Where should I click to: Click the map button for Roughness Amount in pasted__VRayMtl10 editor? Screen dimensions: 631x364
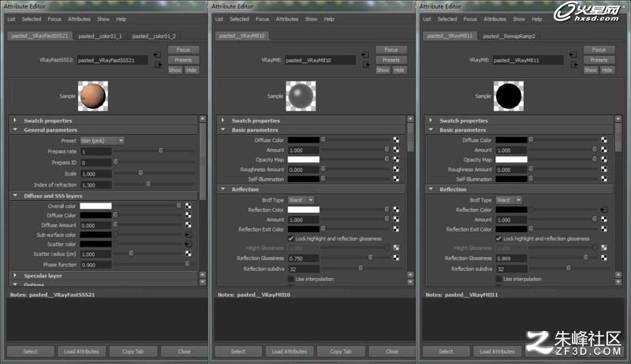(397, 169)
